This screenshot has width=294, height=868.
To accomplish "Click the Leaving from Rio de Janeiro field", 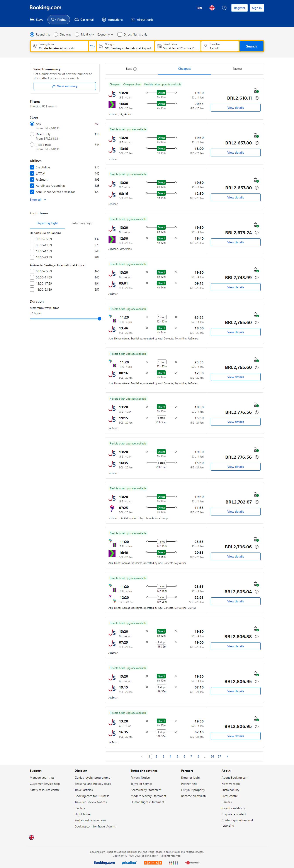I will 59,46.
